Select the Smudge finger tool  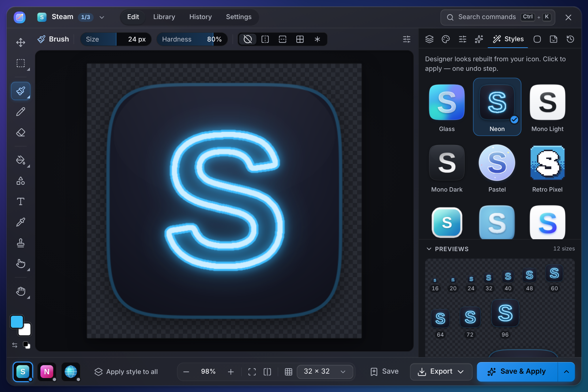(x=21, y=264)
